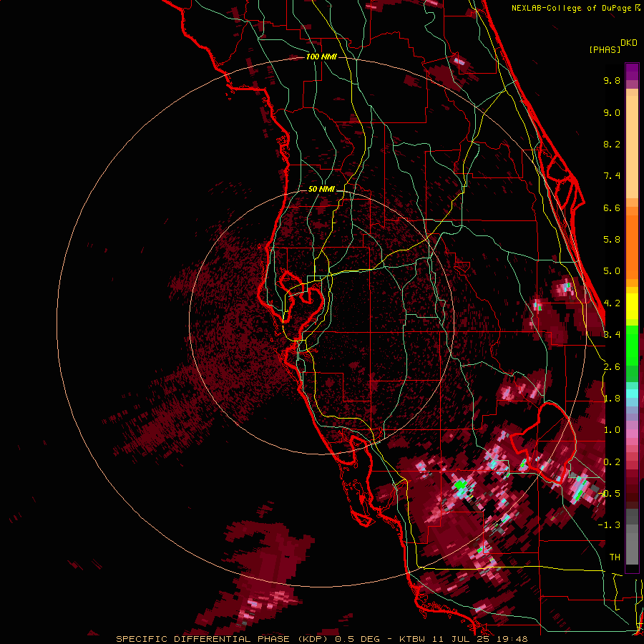Pick the purple top band of color bar

coord(632,72)
